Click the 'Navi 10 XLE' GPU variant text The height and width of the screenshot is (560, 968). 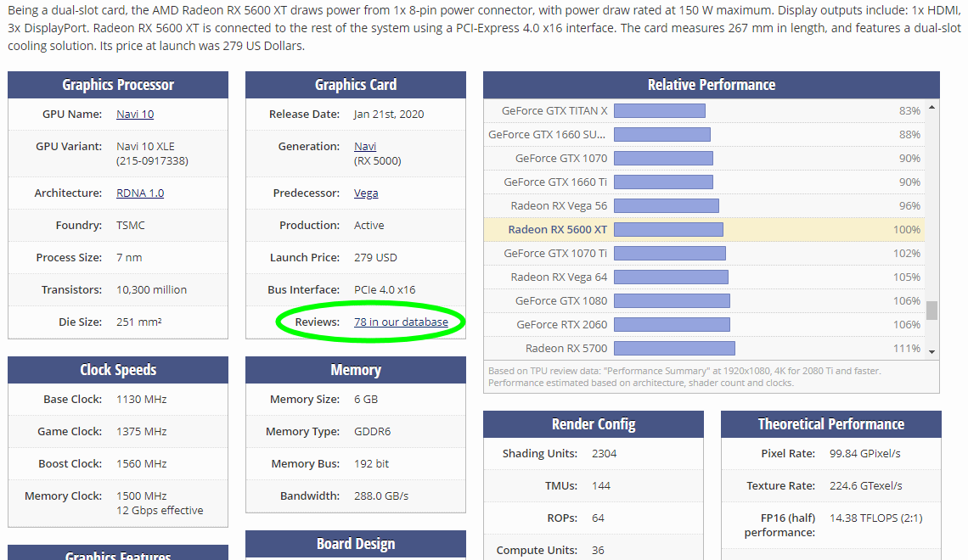tap(146, 146)
